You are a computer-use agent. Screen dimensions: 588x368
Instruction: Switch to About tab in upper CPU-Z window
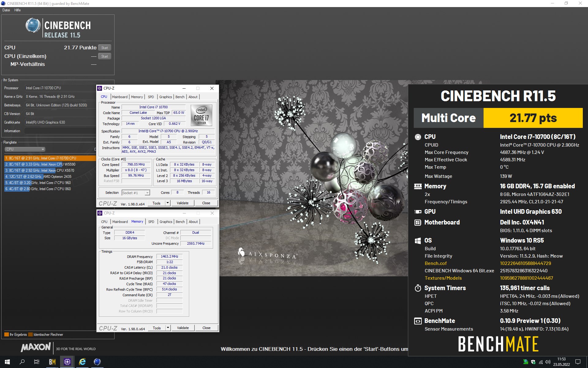(193, 97)
